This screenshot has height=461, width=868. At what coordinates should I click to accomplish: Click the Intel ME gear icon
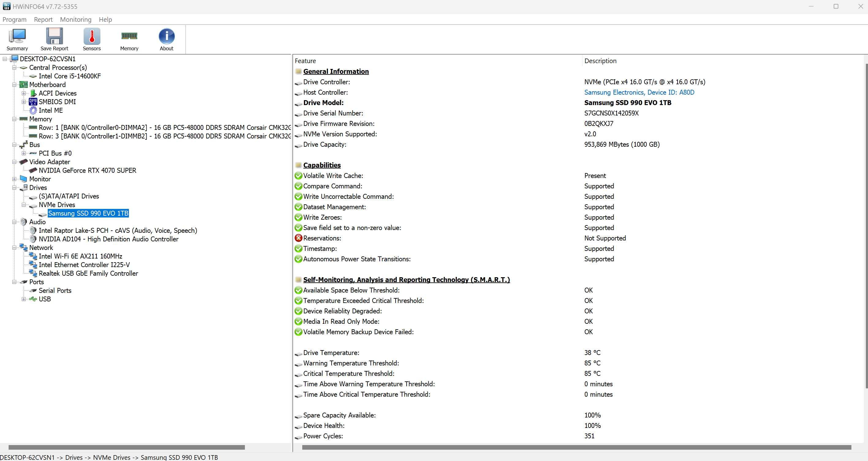33,110
